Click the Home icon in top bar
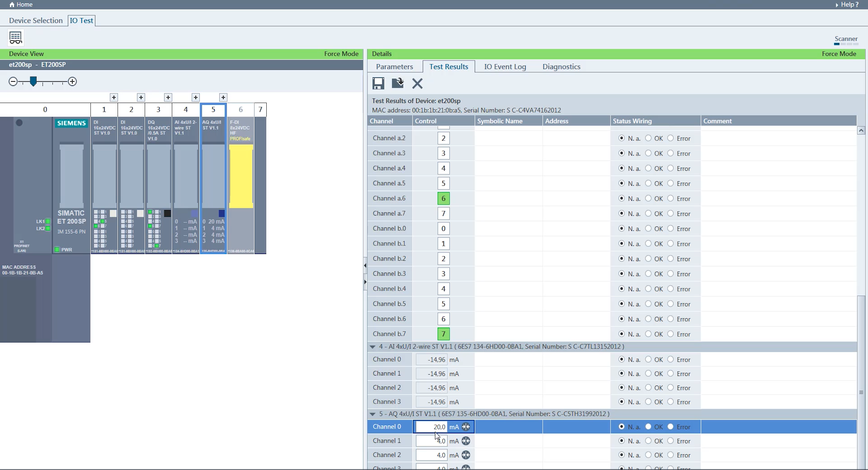The height and width of the screenshot is (470, 868). (12, 5)
